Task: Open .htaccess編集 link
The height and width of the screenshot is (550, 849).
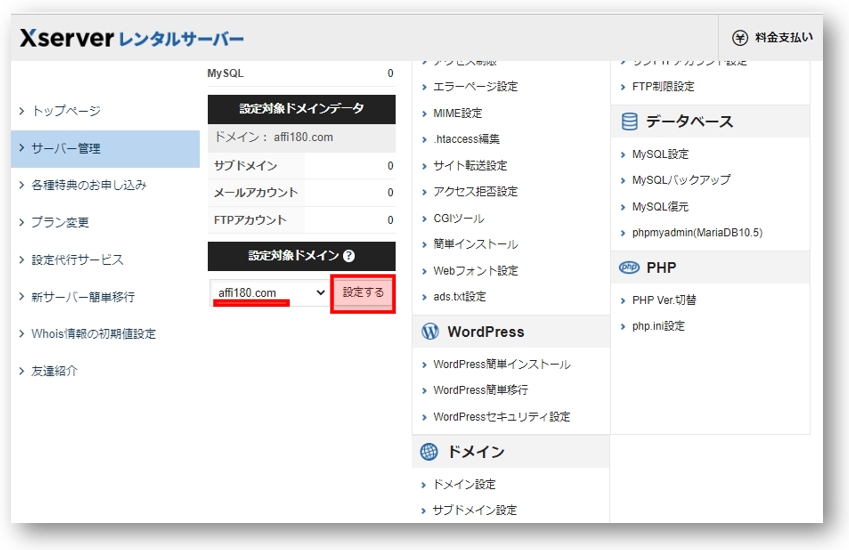Action: coord(466,139)
